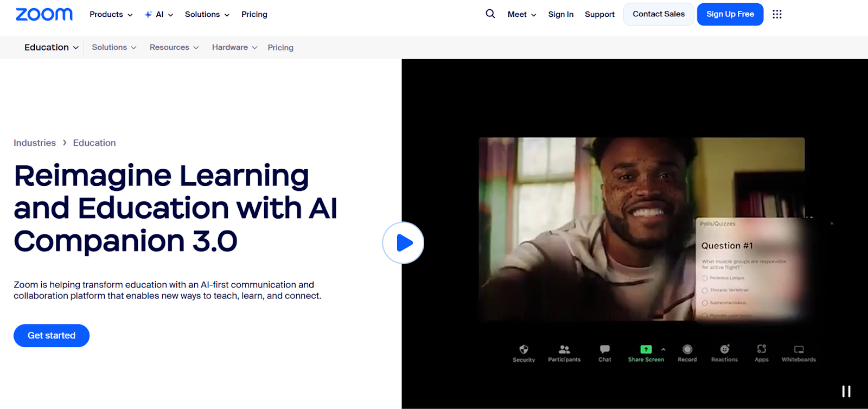The height and width of the screenshot is (409, 868).
Task: Open the Support link
Action: 599,15
